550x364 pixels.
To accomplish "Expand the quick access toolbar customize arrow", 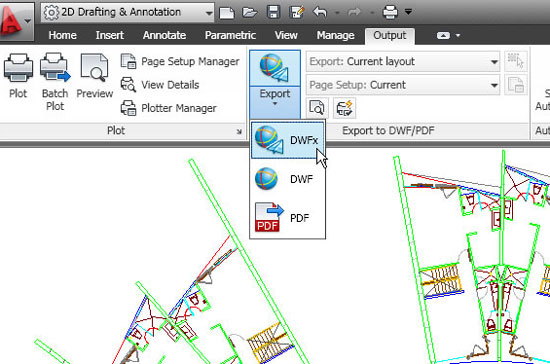I will point(408,12).
